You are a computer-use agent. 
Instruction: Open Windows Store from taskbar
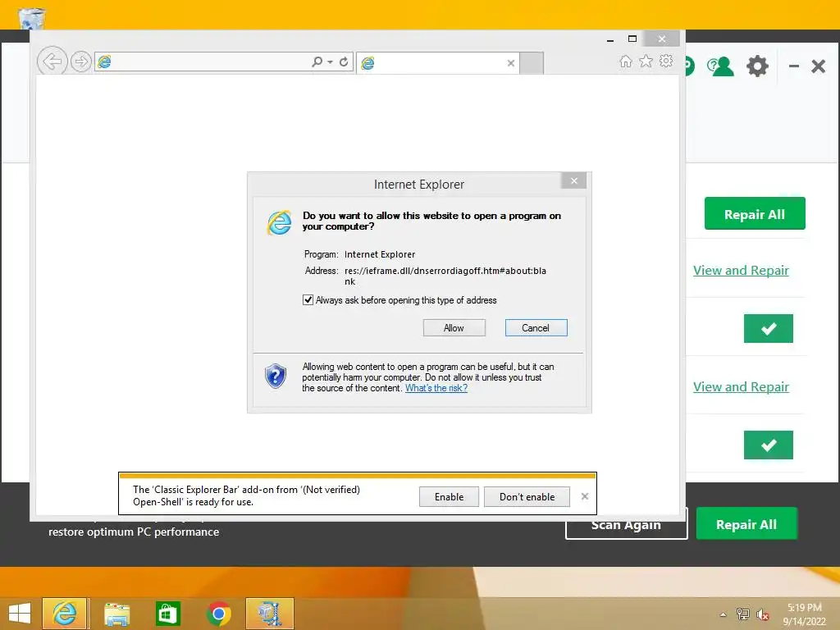pos(167,614)
